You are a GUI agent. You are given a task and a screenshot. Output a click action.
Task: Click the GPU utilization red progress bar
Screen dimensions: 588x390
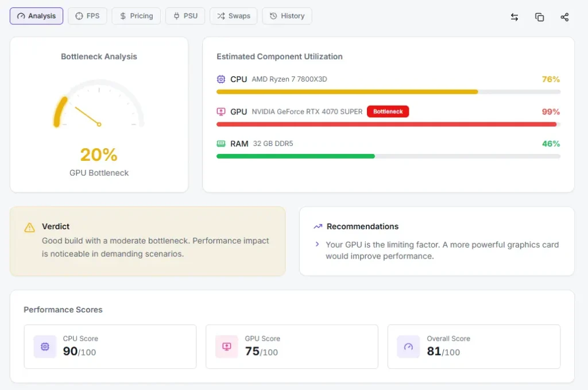[386, 124]
